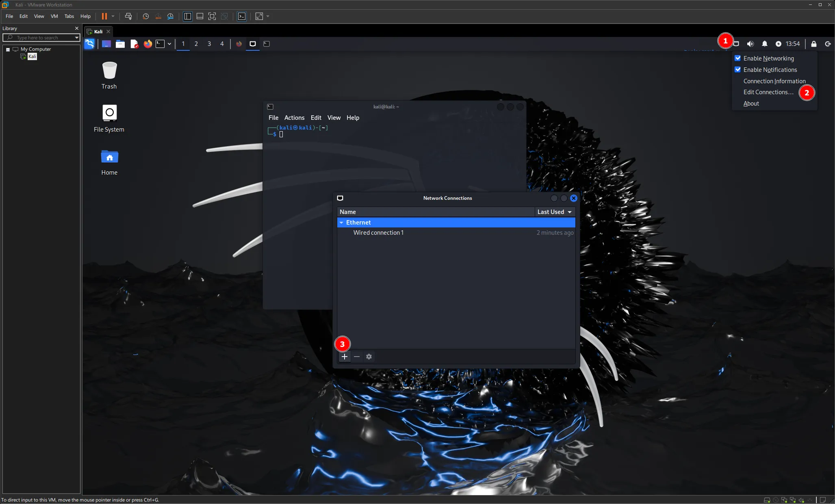Select Wired connection 1 entry
The image size is (835, 504).
click(378, 233)
